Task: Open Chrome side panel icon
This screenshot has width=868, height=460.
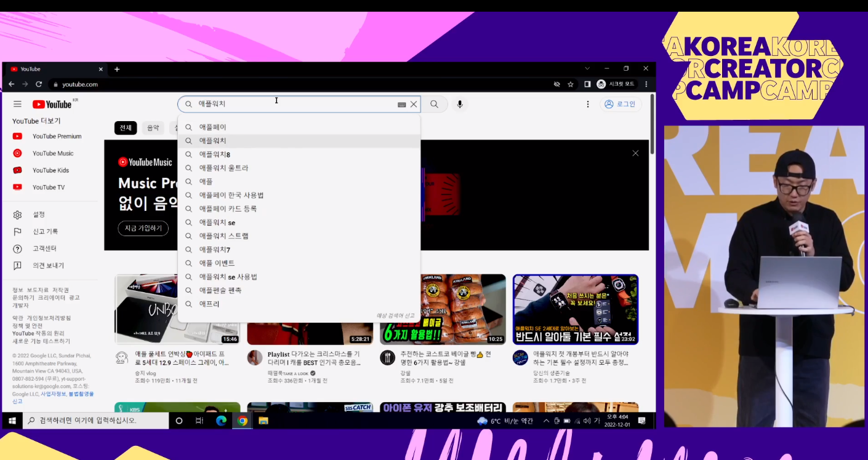Action: tap(587, 84)
